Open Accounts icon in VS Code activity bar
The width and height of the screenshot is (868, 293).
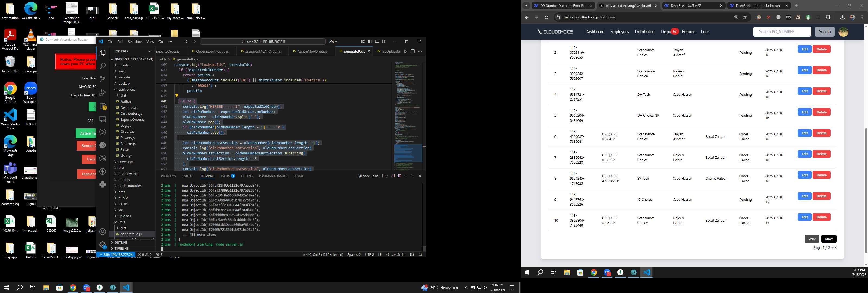tap(103, 232)
